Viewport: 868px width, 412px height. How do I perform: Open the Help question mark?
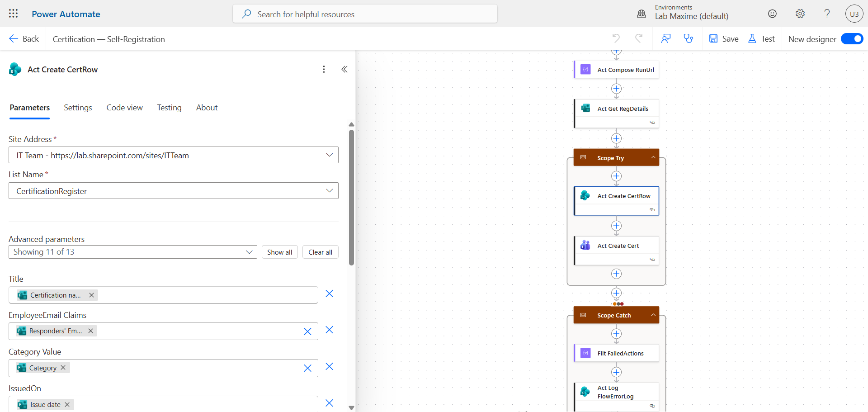point(827,14)
